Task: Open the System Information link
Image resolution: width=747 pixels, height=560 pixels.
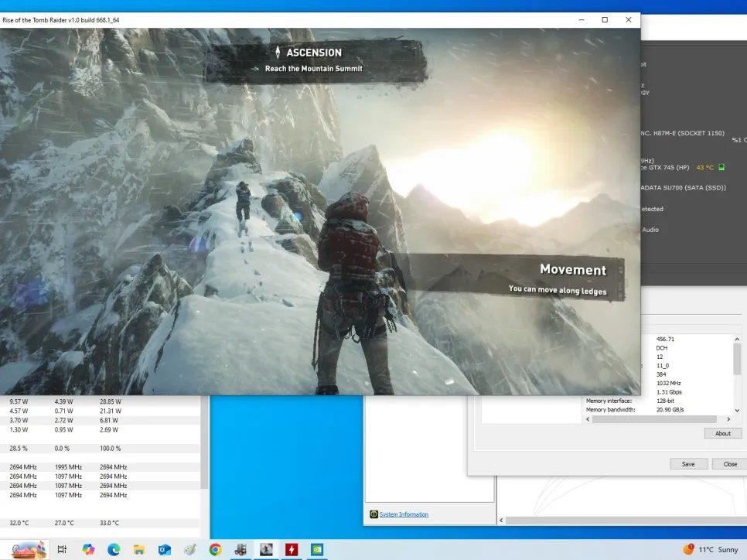Action: point(404,514)
